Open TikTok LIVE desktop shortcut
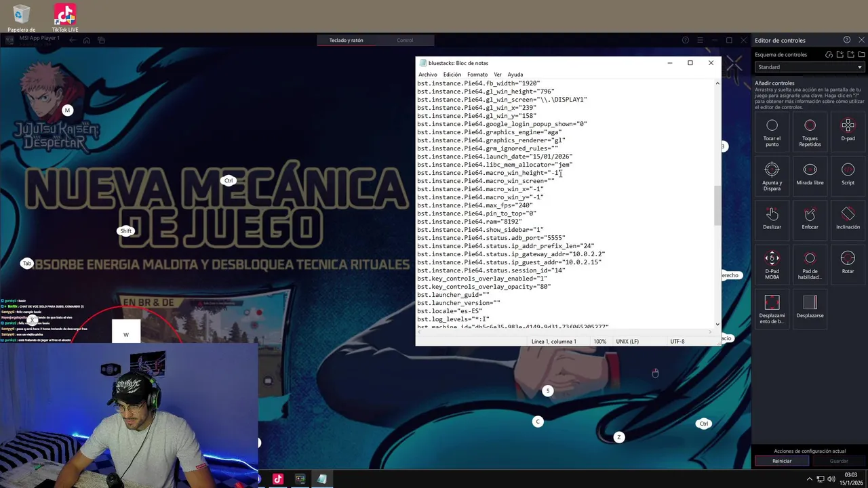The width and height of the screenshot is (868, 488). click(65, 18)
